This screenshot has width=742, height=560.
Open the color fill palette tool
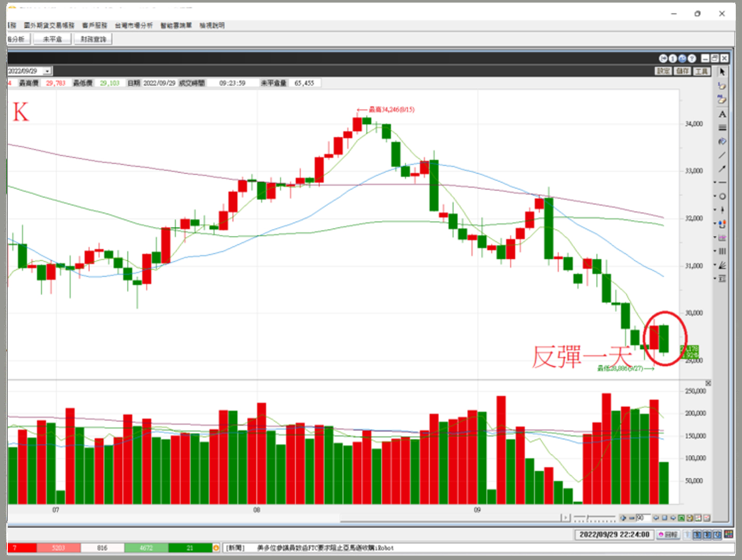pos(722,141)
